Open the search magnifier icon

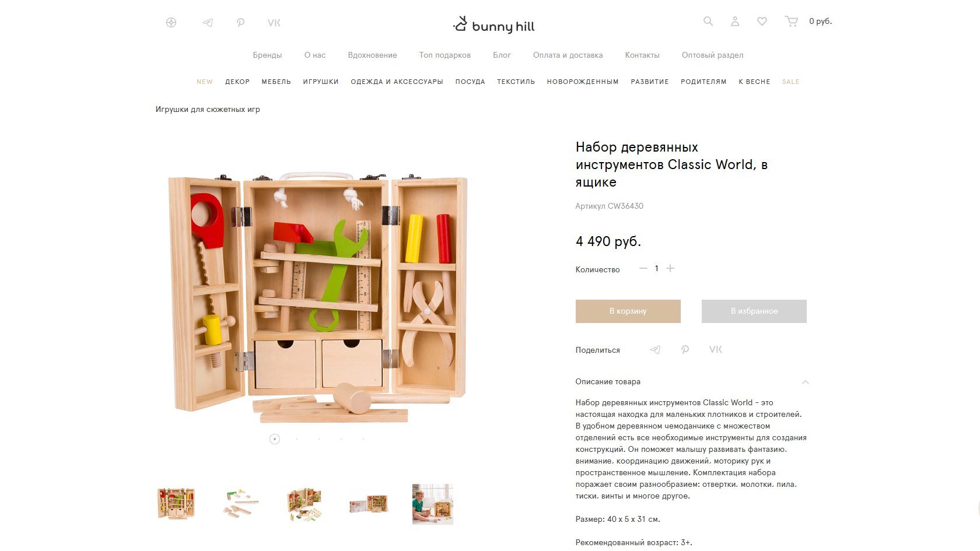[x=708, y=21]
